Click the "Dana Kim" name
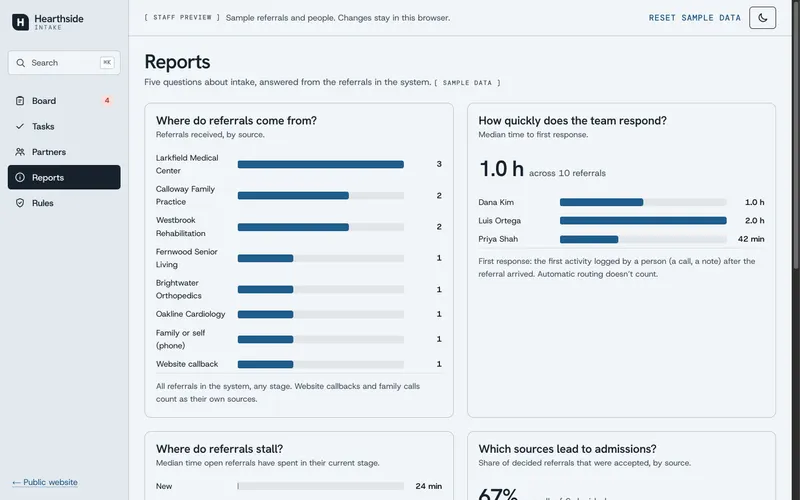The image size is (800, 500). (496, 203)
